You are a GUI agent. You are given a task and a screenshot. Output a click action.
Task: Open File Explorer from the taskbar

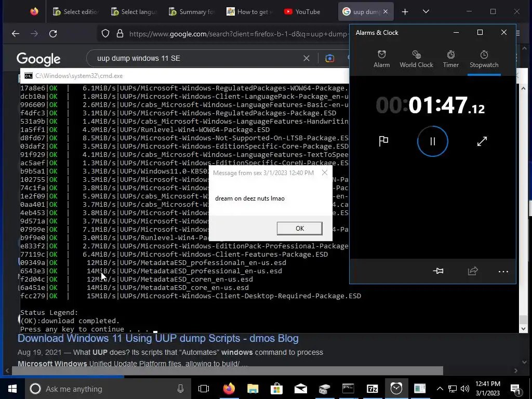[x=253, y=389]
